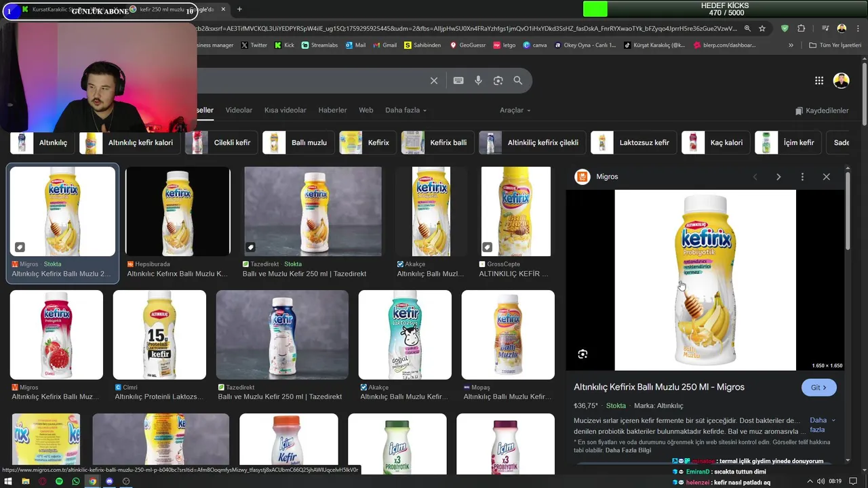Click the preview panel scroll down arrow
The height and width of the screenshot is (488, 868).
coord(848,460)
